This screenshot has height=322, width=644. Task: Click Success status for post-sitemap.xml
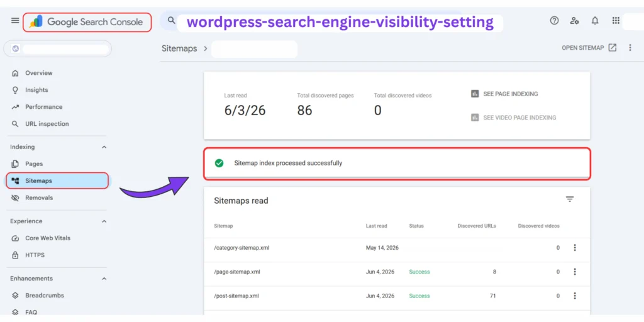pyautogui.click(x=419, y=296)
